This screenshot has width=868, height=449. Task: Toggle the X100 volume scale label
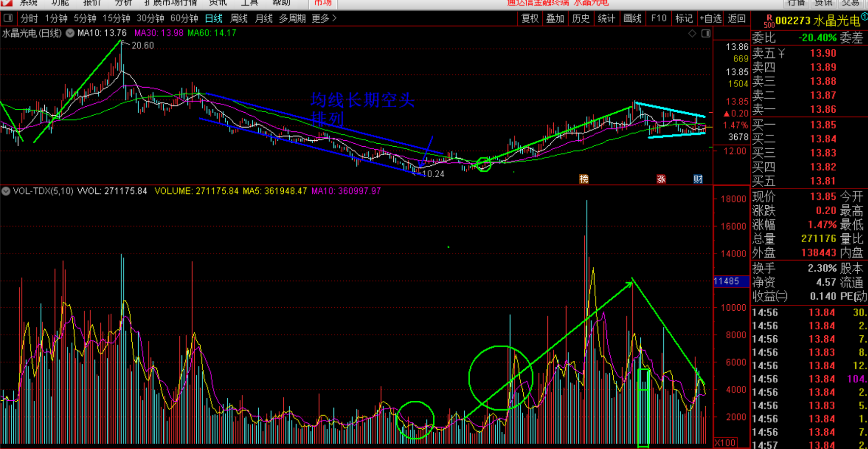[x=725, y=443]
